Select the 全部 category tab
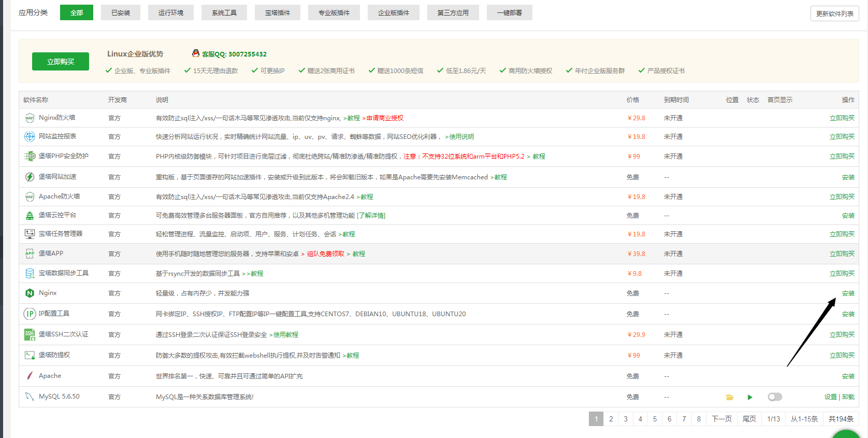Screen dimensions: 868x438 (77, 12)
